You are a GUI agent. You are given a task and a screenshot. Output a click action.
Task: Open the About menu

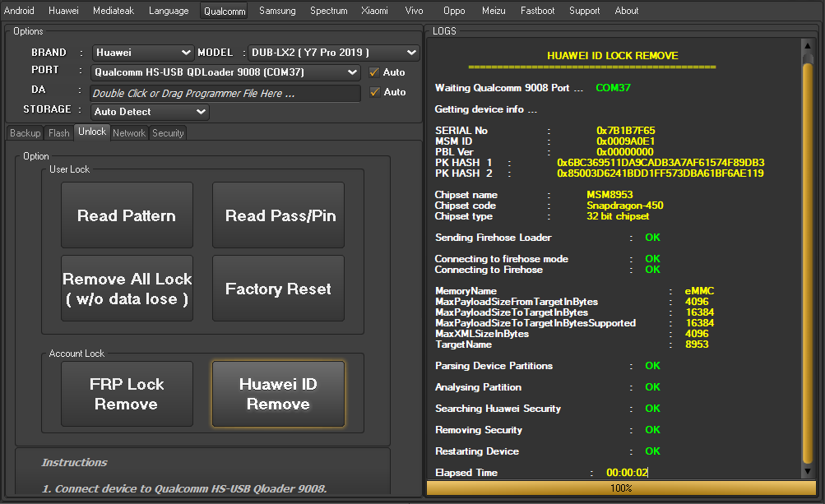click(x=627, y=11)
